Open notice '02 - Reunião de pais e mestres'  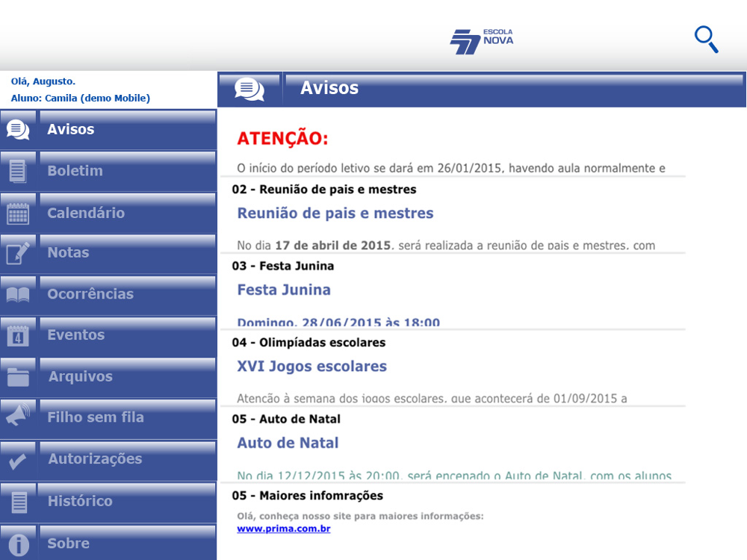[x=324, y=190]
